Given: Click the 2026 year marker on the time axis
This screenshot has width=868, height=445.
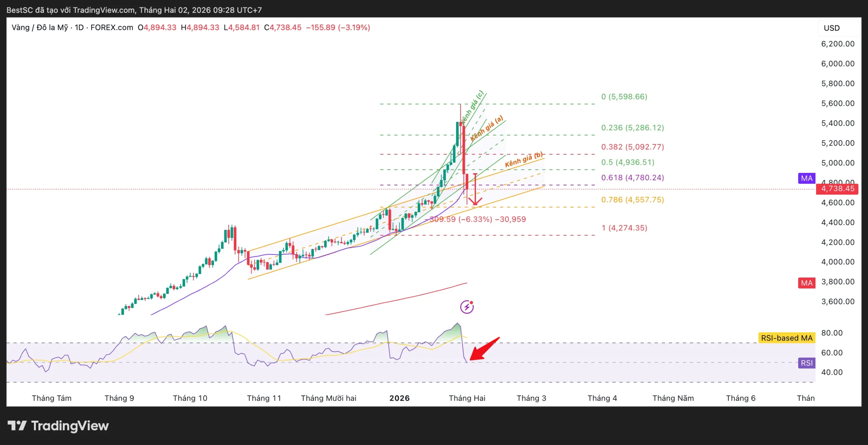Looking at the screenshot, I should 399,398.
